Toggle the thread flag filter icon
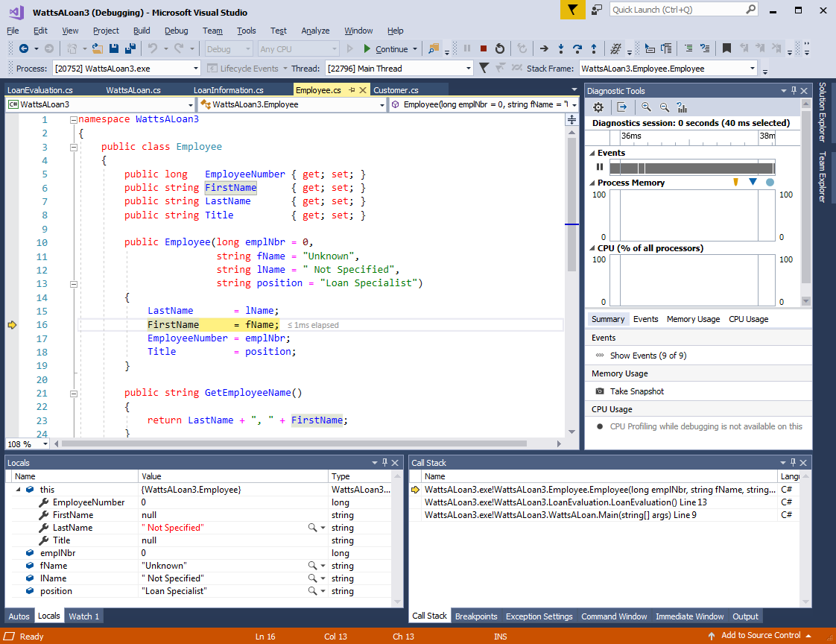The height and width of the screenshot is (644, 836). (x=484, y=68)
